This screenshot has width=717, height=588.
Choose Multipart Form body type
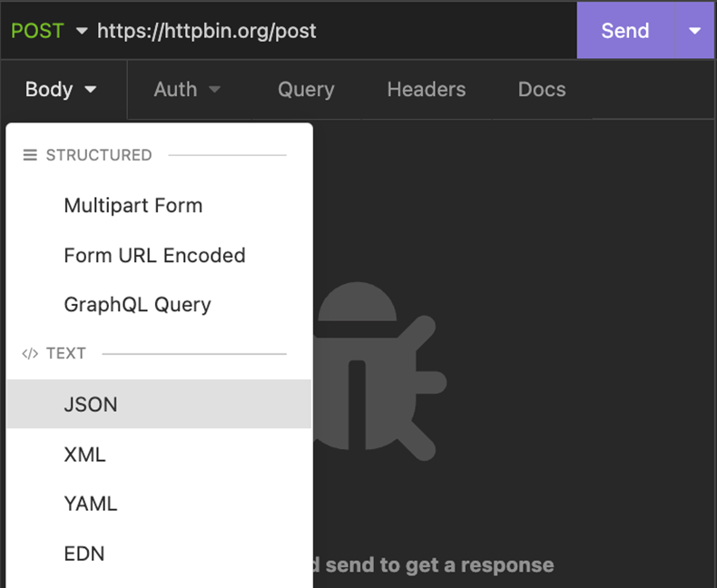(x=133, y=205)
